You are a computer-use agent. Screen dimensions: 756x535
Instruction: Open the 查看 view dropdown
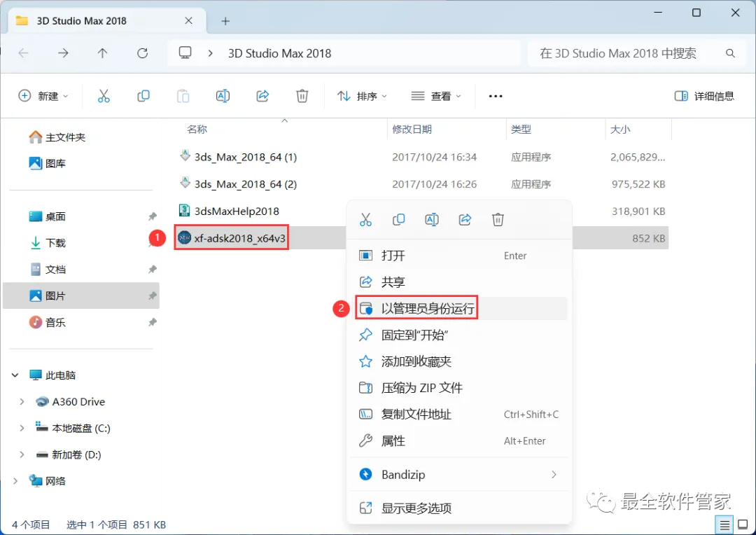(436, 96)
